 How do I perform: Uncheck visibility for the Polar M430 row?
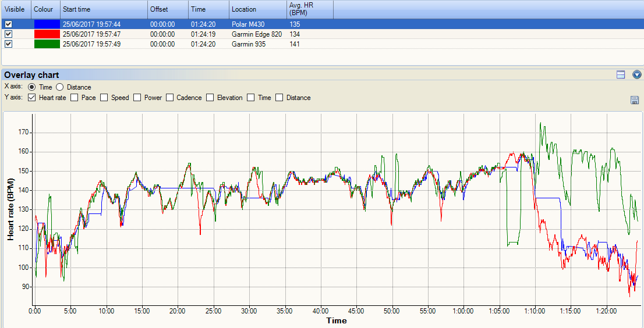click(8, 24)
